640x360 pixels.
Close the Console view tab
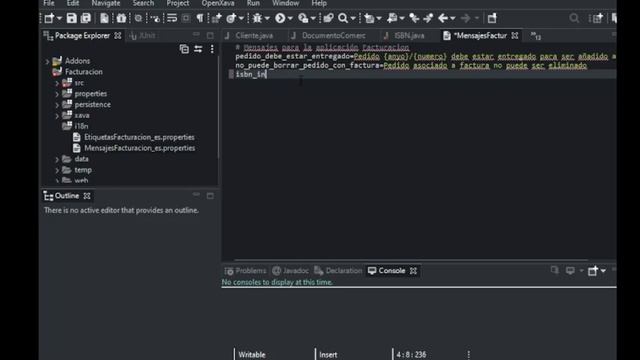pos(413,271)
